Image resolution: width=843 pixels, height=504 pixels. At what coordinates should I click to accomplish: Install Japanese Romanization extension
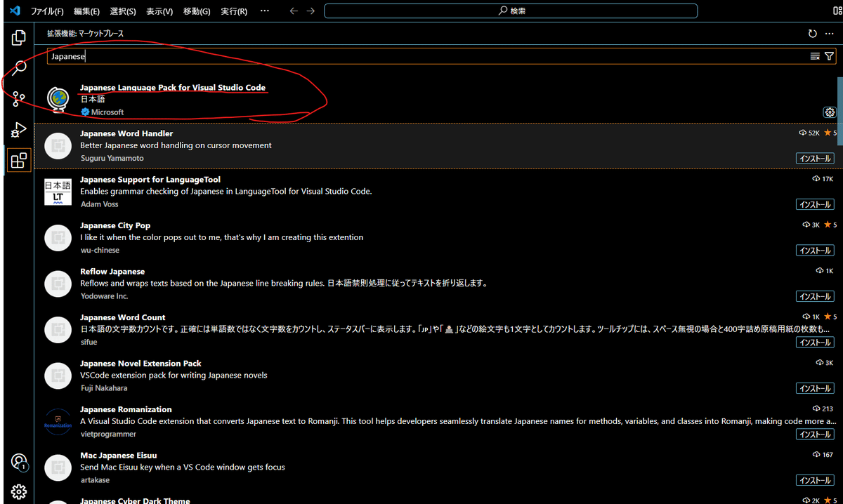815,435
